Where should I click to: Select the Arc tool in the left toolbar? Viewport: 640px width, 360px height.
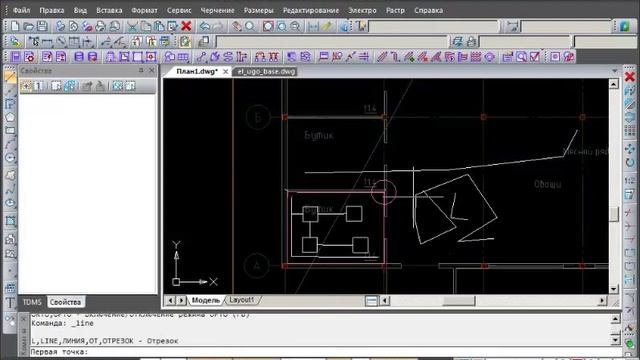pos(10,144)
